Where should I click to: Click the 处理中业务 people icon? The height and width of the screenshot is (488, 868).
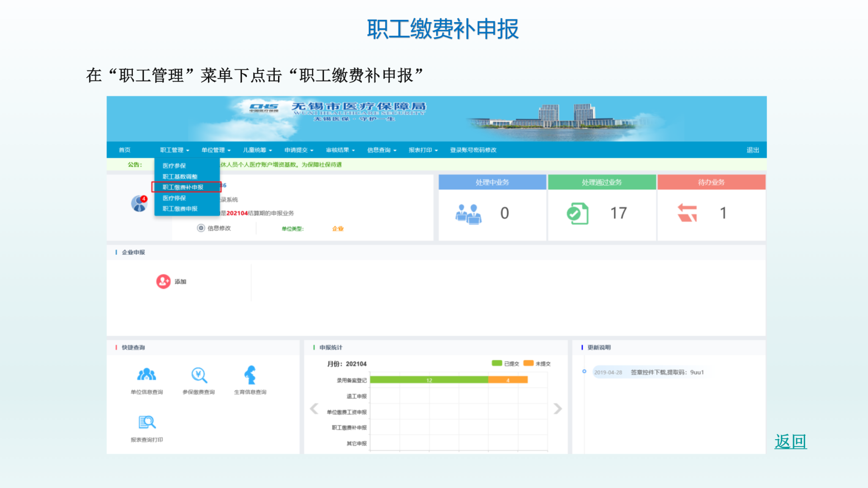pyautogui.click(x=468, y=214)
